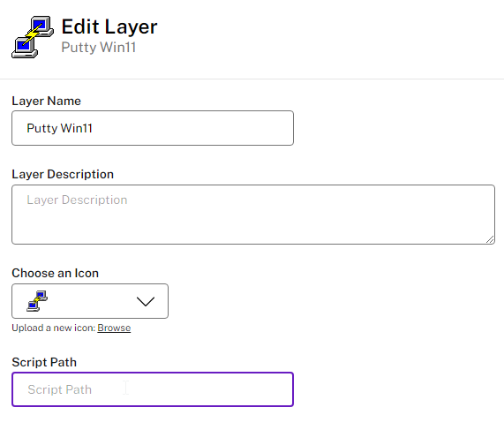Click the 'Upload a new icon:' helper text
This screenshot has width=504, height=430.
(54, 328)
